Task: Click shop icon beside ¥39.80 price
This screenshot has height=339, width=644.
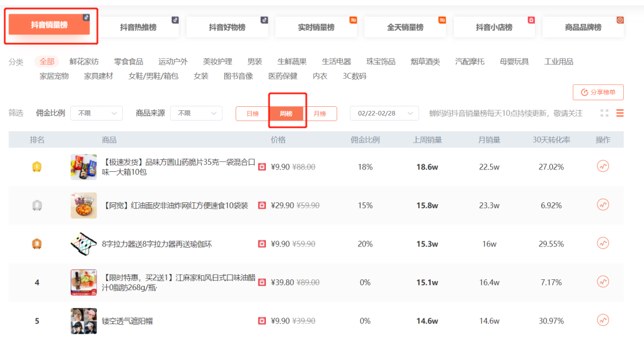Action: (262, 282)
